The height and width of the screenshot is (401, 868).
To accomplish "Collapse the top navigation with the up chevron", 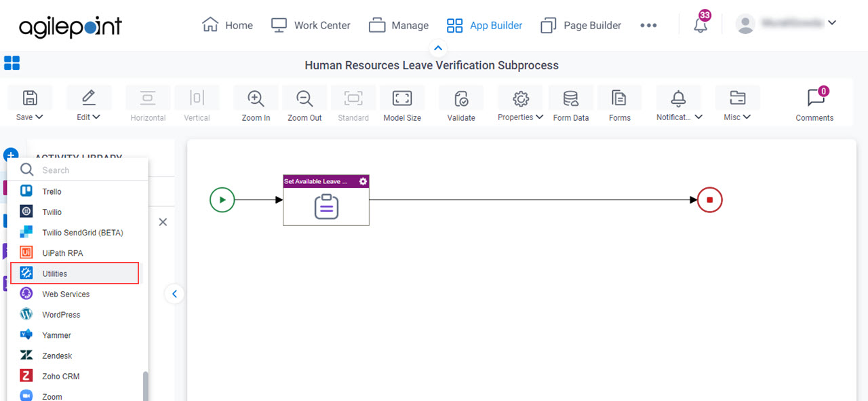I will coord(437,48).
